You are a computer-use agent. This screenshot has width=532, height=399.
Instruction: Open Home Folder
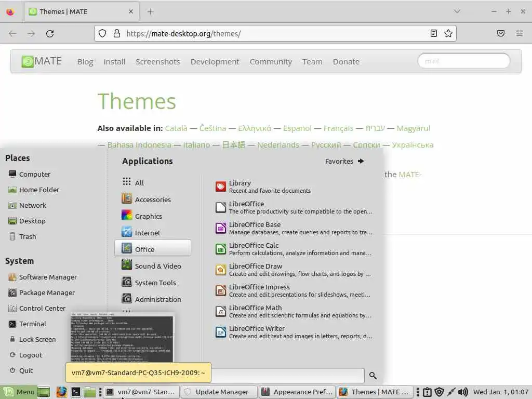coord(34,190)
